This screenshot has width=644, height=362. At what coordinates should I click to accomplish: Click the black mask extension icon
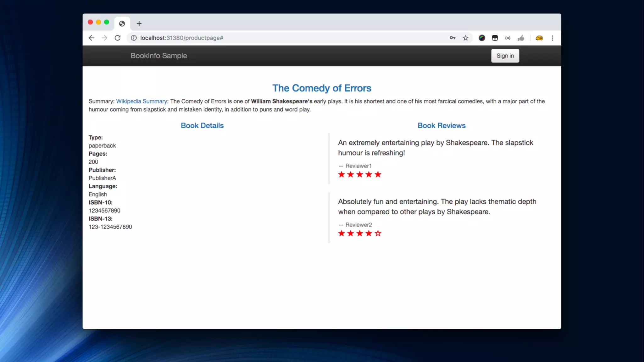pos(495,38)
